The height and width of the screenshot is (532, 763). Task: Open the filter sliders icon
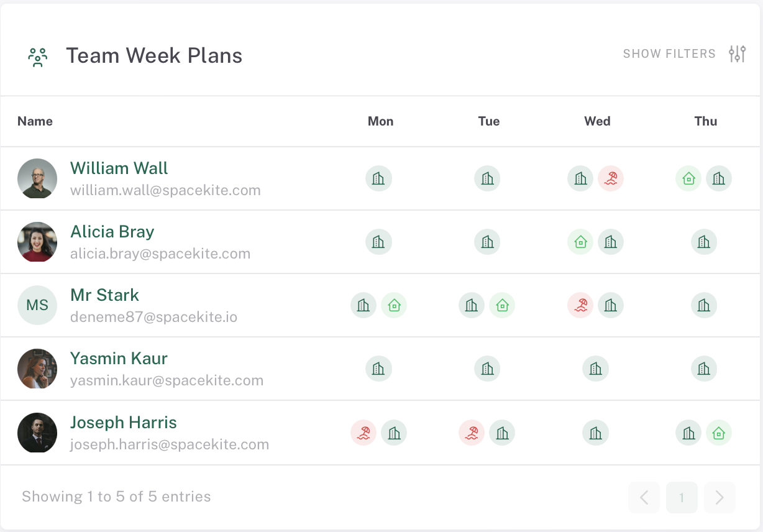pos(737,54)
